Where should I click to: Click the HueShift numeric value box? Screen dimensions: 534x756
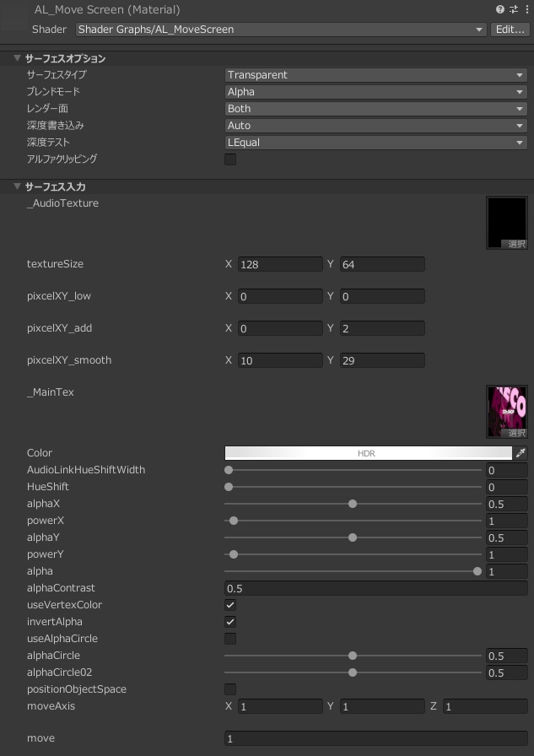point(506,487)
